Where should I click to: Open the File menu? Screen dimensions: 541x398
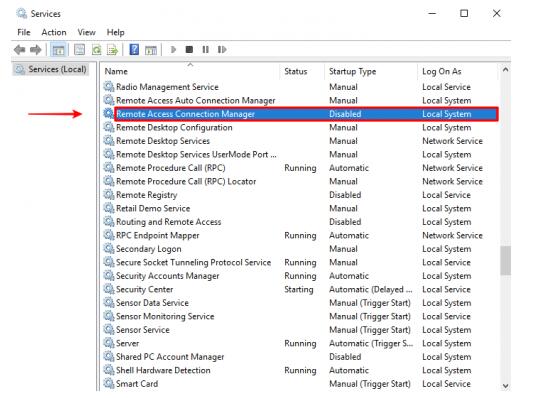tap(24, 32)
